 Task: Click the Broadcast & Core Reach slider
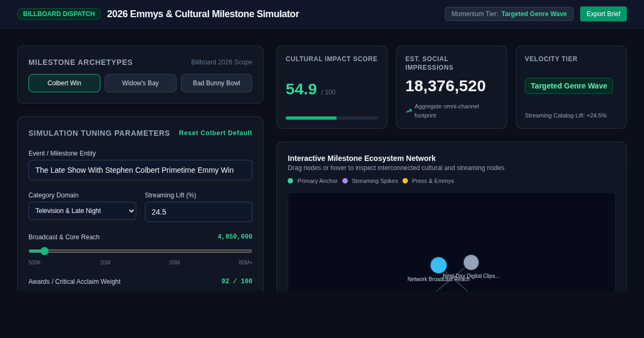pyautogui.click(x=140, y=251)
